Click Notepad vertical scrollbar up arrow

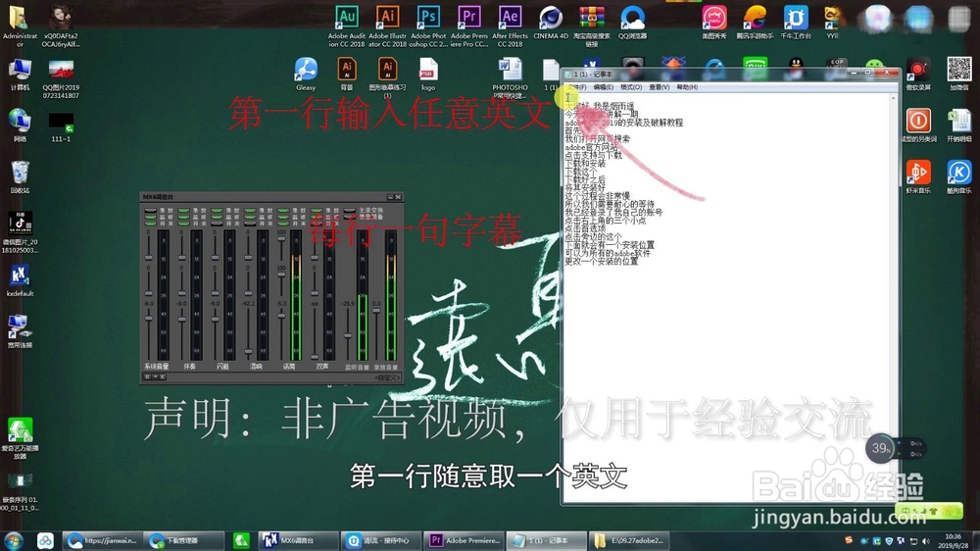pos(893,98)
